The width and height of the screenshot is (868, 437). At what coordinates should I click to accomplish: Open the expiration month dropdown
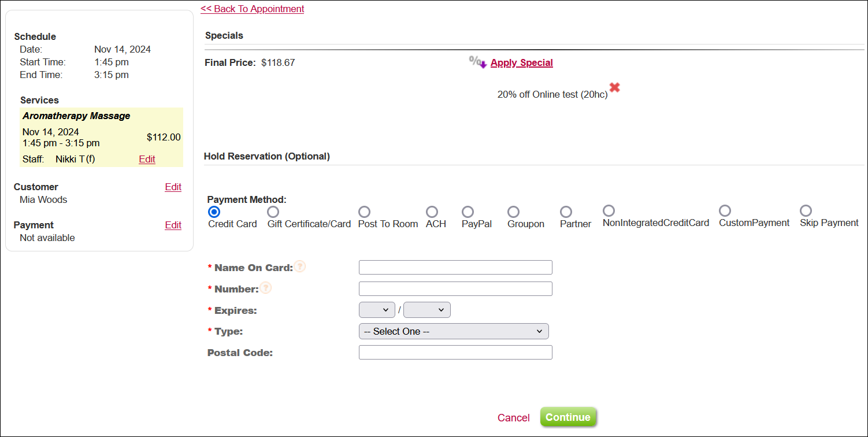point(377,310)
